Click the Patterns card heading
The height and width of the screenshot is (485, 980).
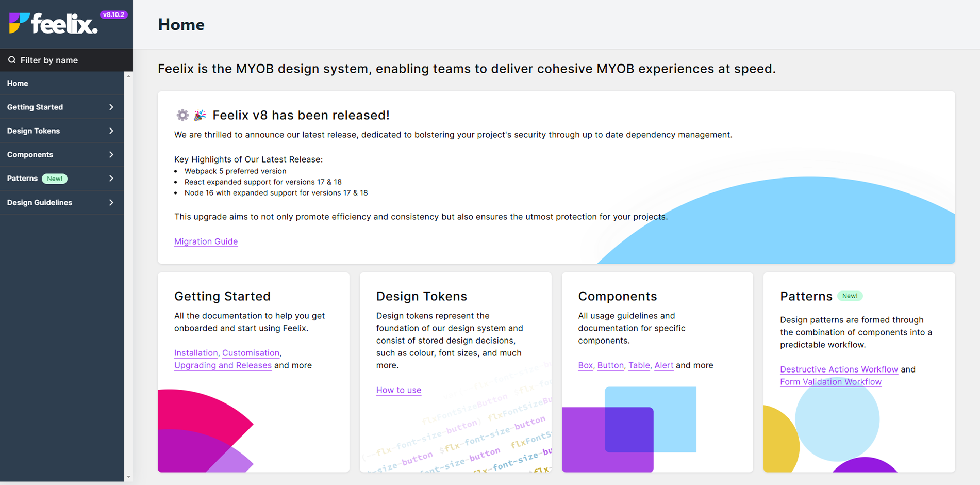[x=806, y=296]
